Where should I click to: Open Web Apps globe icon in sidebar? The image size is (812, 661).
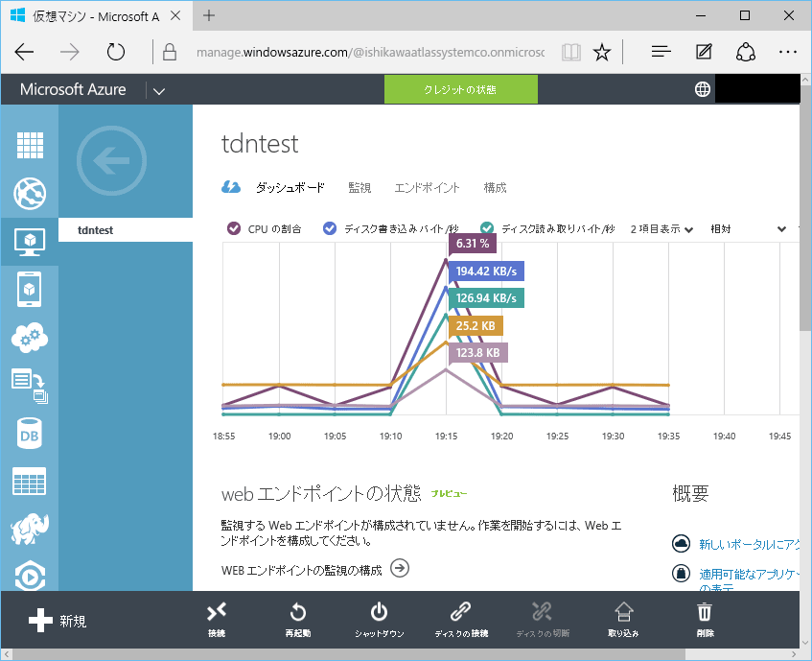pyautogui.click(x=30, y=193)
